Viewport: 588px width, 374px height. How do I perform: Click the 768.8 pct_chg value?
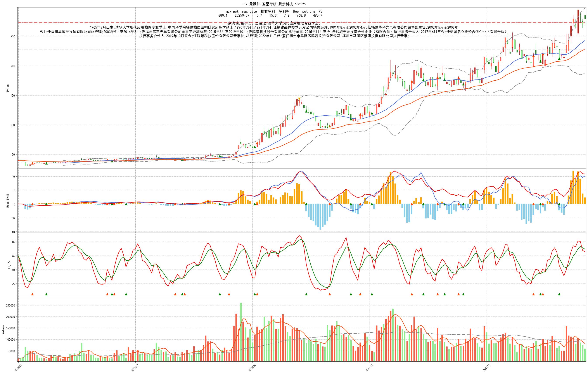click(301, 15)
